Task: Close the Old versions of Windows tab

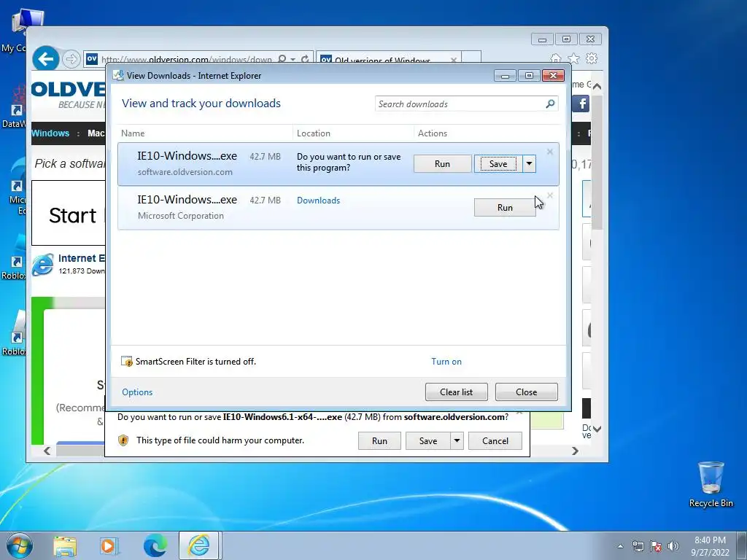Action: pos(454,60)
